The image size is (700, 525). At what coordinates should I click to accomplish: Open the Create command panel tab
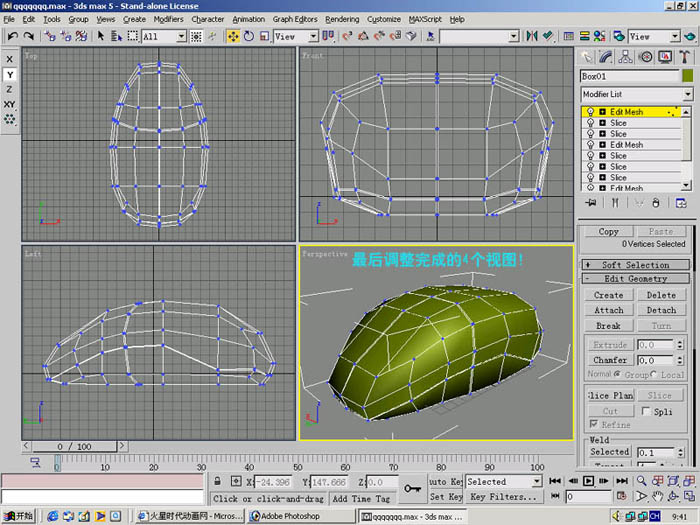pyautogui.click(x=586, y=57)
